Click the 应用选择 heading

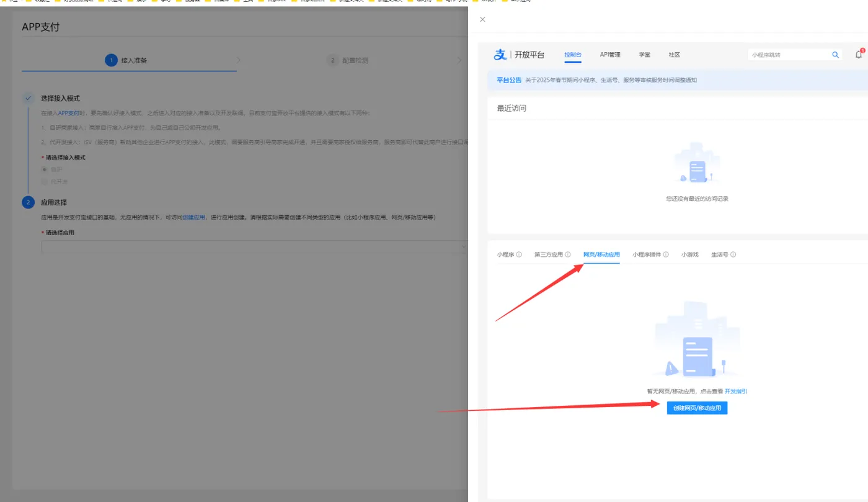54,202
